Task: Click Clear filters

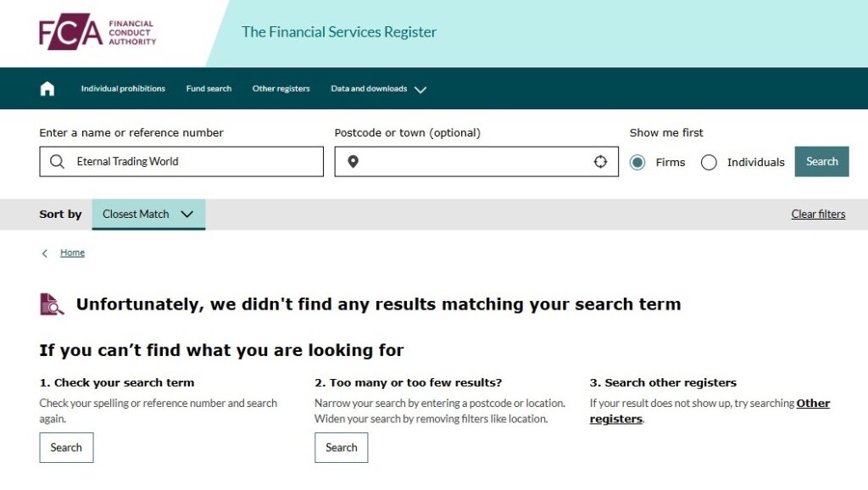Action: pyautogui.click(x=818, y=214)
